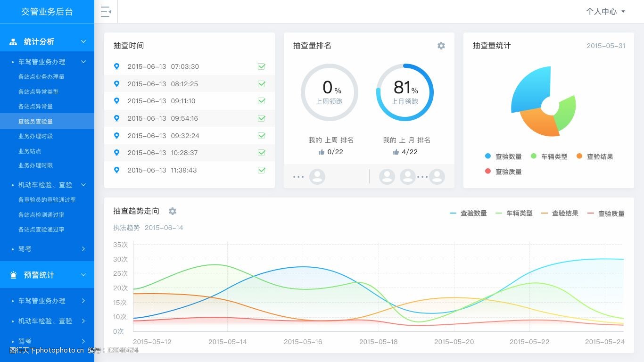
Task: Click thumbs-up icon next to 0/22
Action: pos(322,152)
